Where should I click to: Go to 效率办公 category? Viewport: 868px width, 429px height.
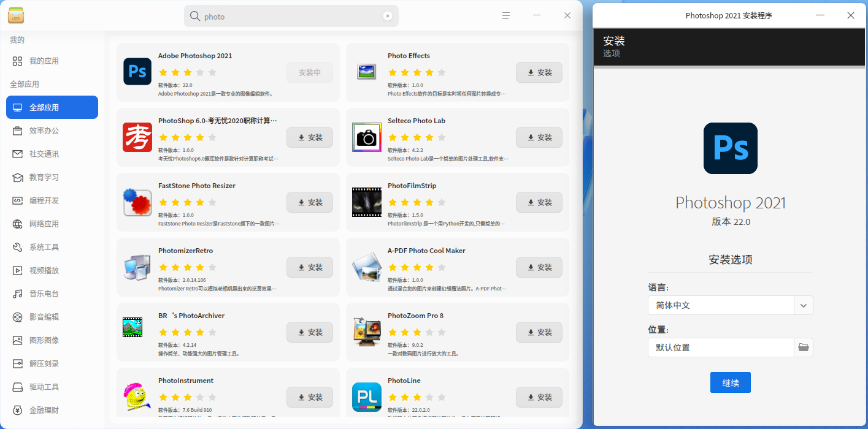tap(52, 131)
